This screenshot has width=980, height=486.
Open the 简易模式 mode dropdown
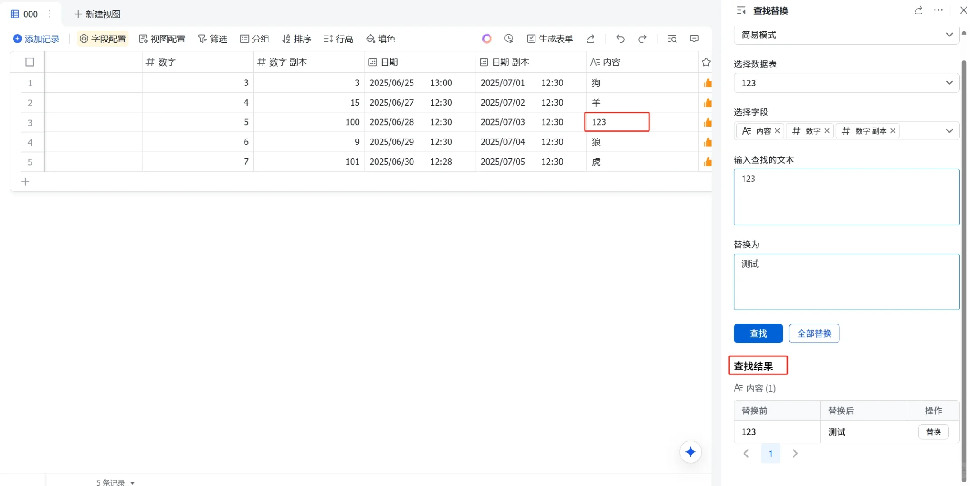[x=846, y=35]
